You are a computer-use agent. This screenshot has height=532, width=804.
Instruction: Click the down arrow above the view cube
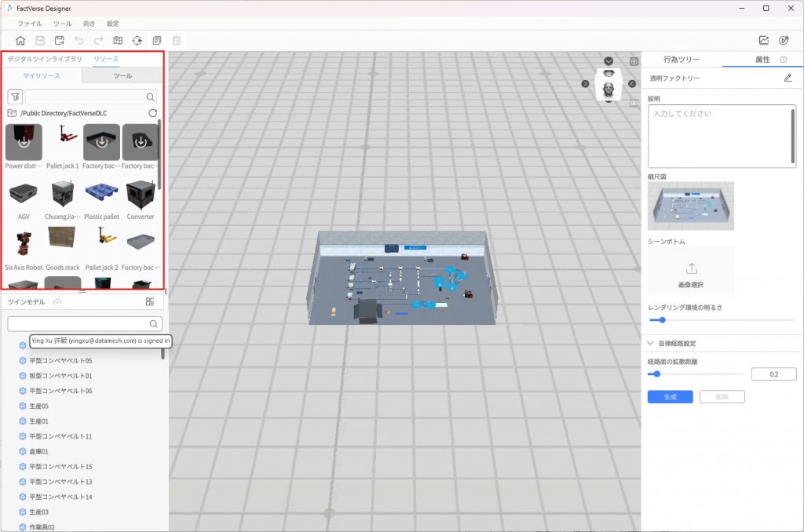coord(608,61)
